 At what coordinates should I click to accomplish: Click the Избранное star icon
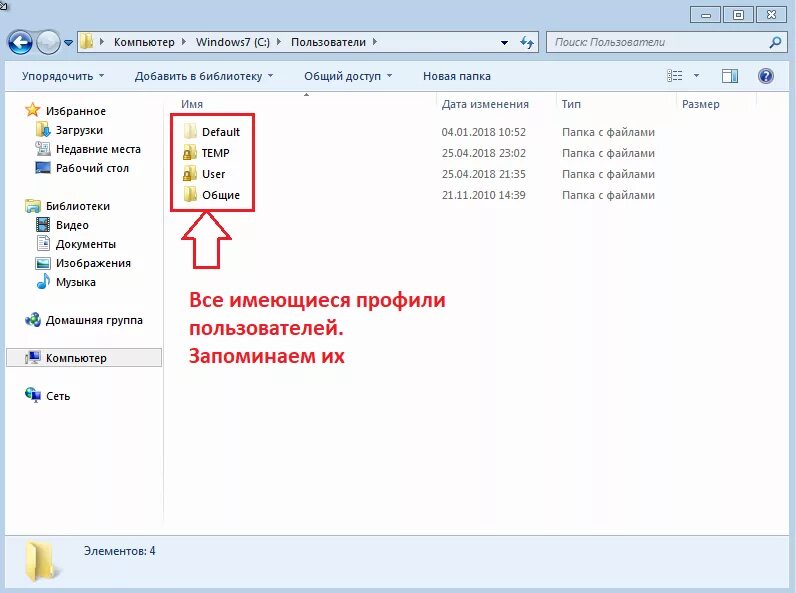point(32,110)
